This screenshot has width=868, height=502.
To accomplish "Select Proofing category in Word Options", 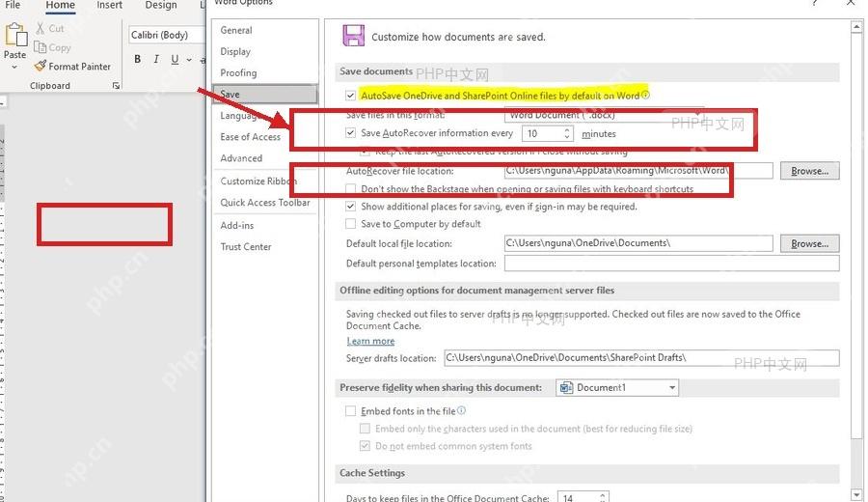I will 264,72.
